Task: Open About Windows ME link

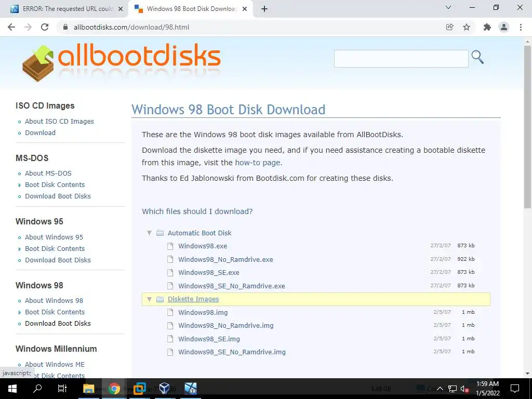Action: [55, 364]
